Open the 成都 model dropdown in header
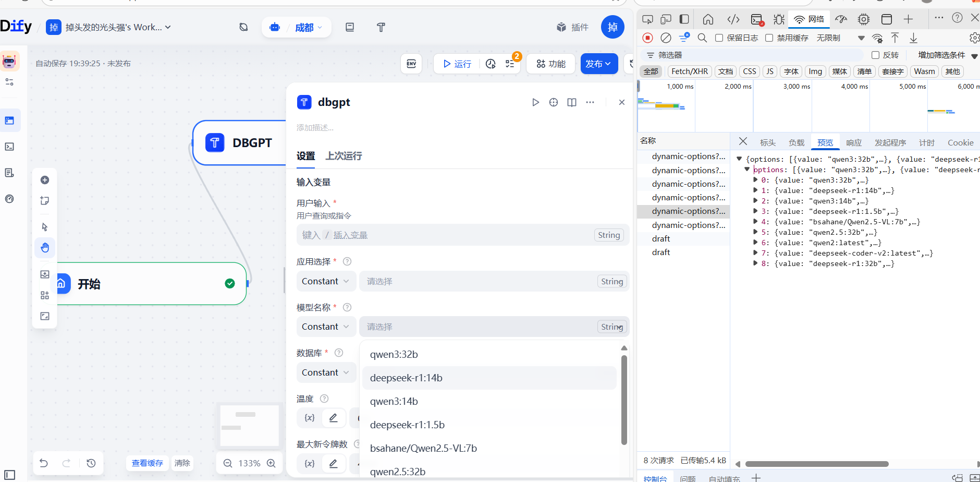The height and width of the screenshot is (482, 980). (308, 27)
